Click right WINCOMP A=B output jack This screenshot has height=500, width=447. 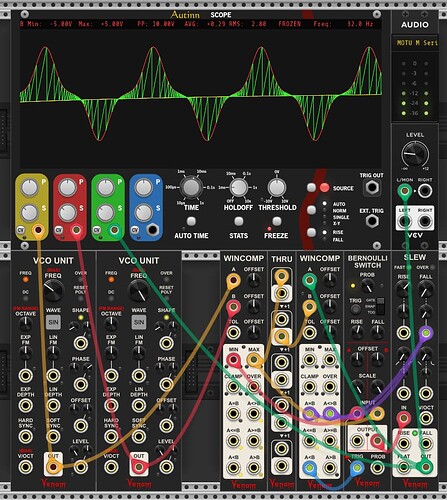pos(310,414)
